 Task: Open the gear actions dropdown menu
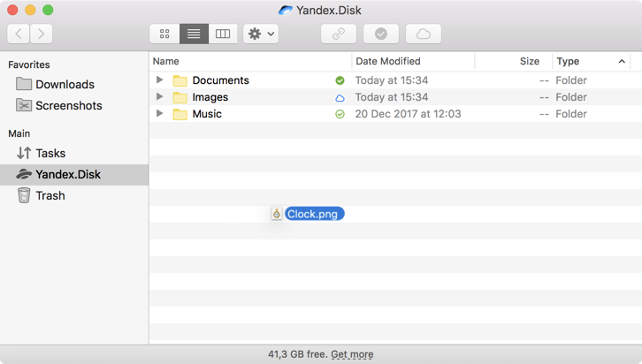click(262, 34)
